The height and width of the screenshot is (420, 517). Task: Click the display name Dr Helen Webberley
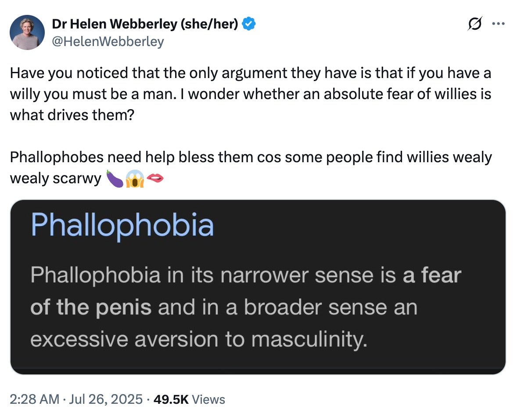[x=113, y=24]
